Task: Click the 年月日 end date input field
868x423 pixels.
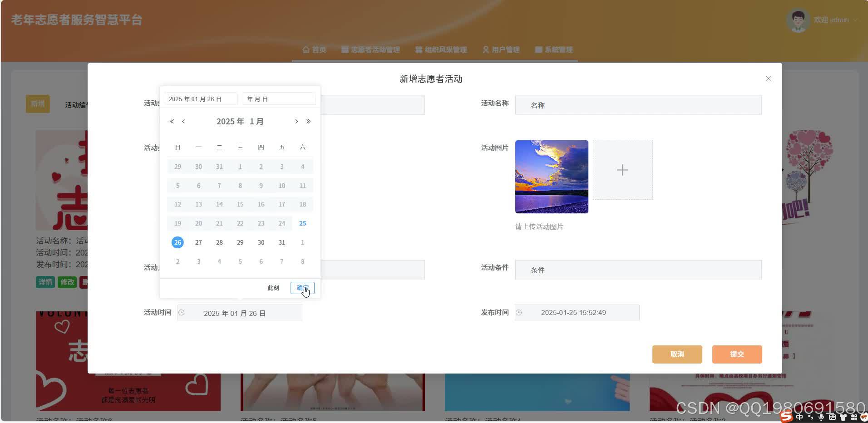Action: click(x=278, y=98)
